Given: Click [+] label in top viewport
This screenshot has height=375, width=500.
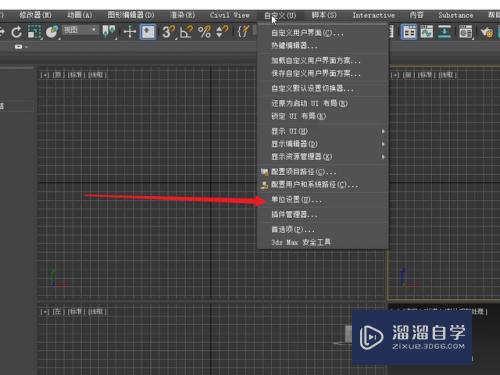Looking at the screenshot, I should click(45, 75).
